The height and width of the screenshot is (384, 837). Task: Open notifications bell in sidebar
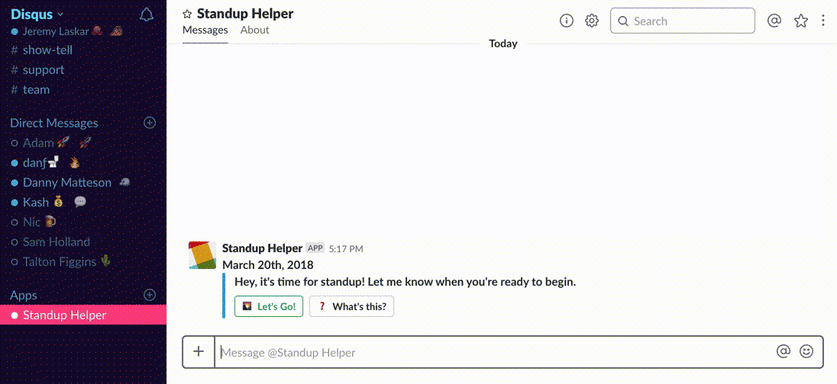coord(146,14)
